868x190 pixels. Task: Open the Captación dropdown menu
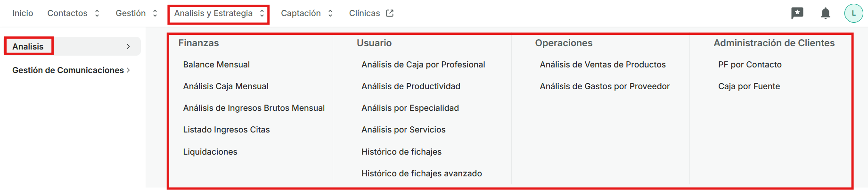point(306,13)
